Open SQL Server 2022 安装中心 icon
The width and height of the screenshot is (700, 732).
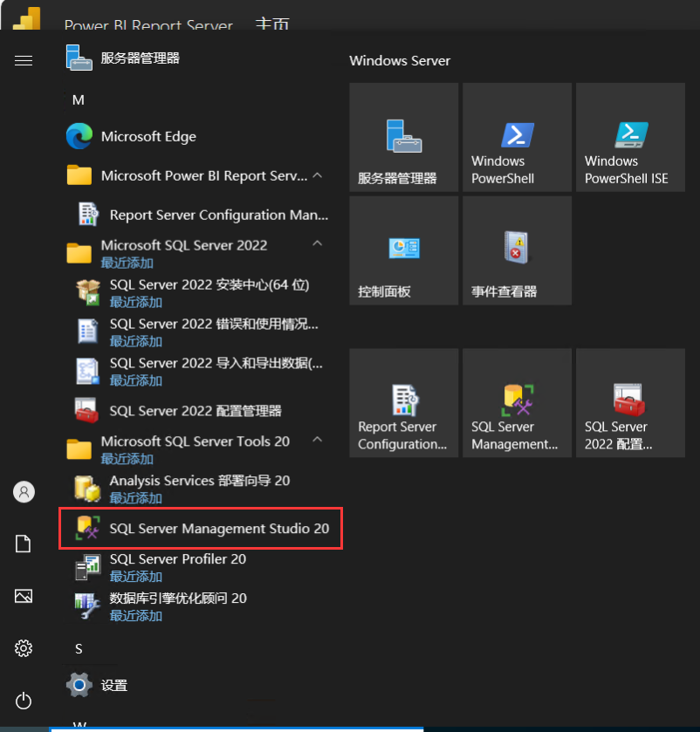coord(88,292)
